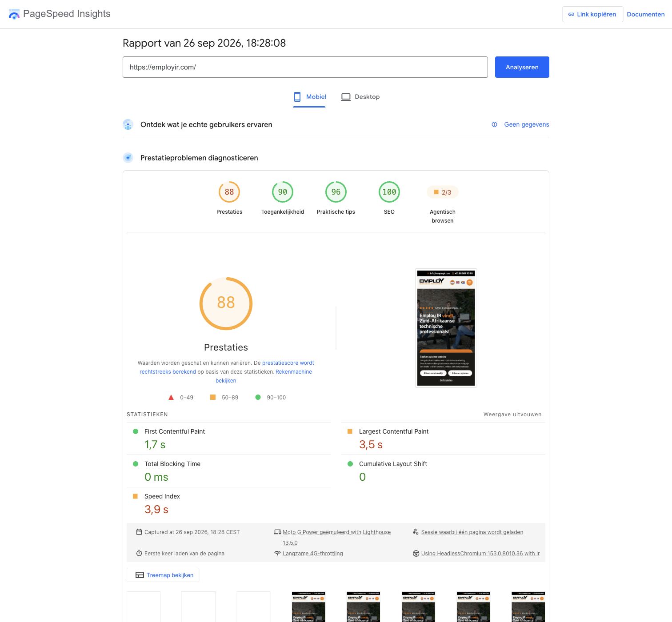Click the Speed Index metric label
Image resolution: width=672 pixels, height=622 pixels.
[162, 496]
